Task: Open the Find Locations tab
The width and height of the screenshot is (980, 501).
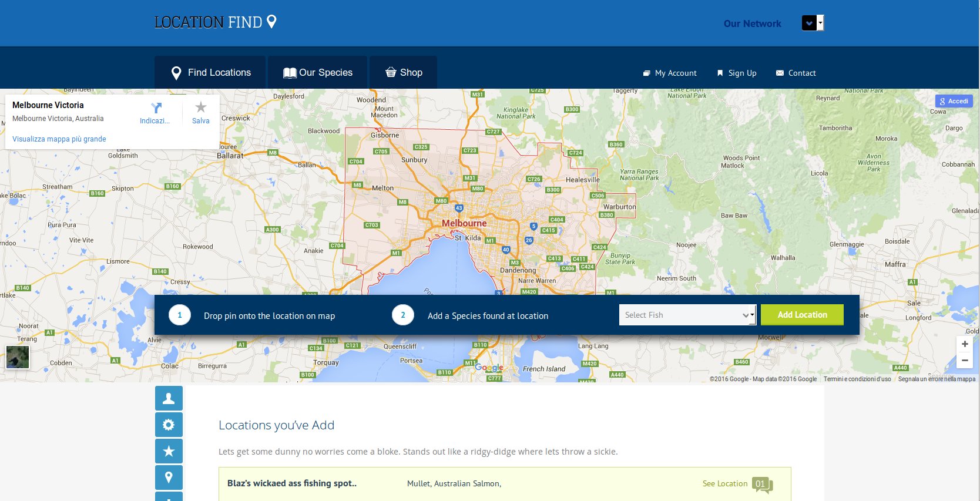Action: 210,73
